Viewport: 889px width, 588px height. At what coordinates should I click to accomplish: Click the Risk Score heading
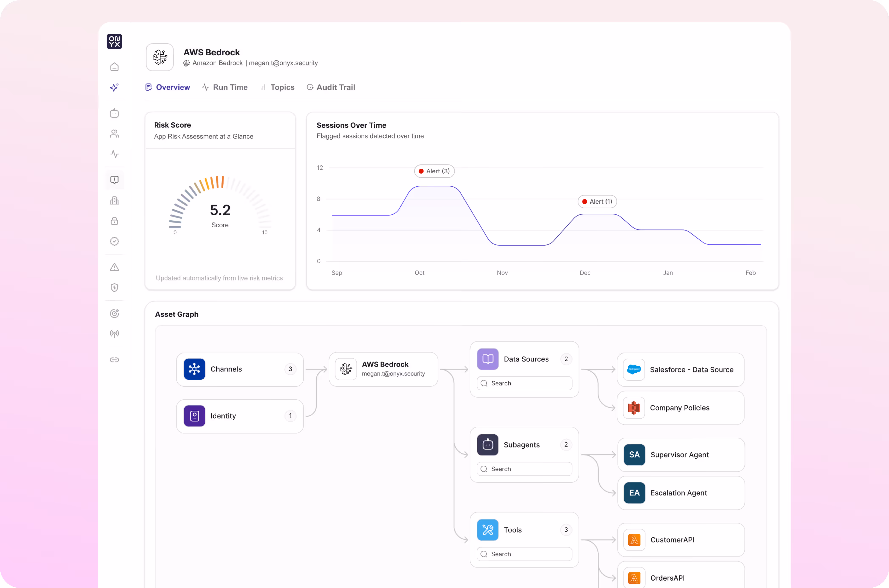[172, 125]
